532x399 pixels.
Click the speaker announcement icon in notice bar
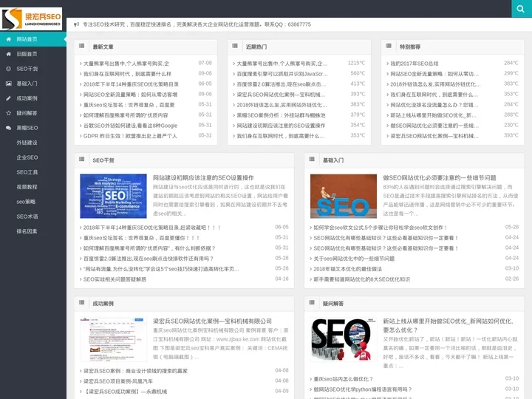[x=76, y=24]
